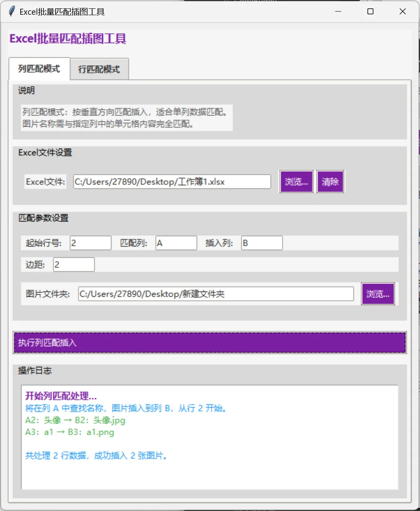The image size is (420, 511).
Task: Close the Excel批量匹配插图工具 window
Action: pyautogui.click(x=402, y=12)
